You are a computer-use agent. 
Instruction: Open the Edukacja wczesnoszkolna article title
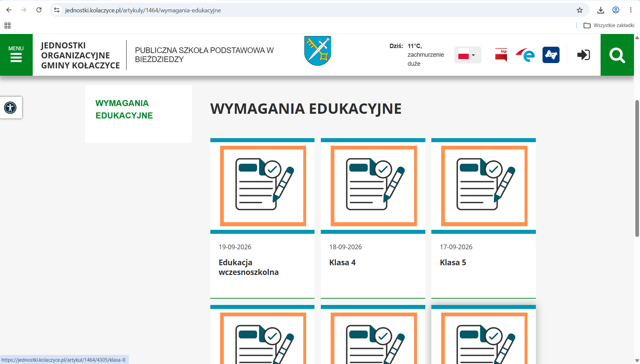(248, 267)
